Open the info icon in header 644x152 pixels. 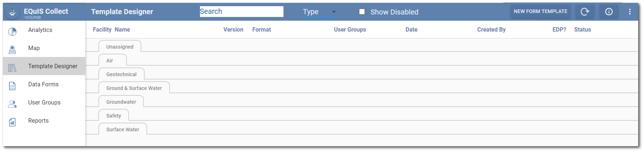[609, 12]
